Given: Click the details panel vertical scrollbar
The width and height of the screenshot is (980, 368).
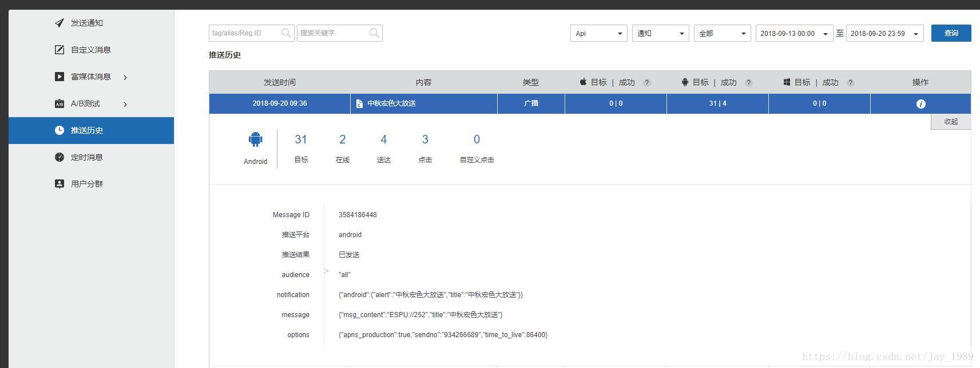Looking at the screenshot, I should pyautogui.click(x=971, y=274).
